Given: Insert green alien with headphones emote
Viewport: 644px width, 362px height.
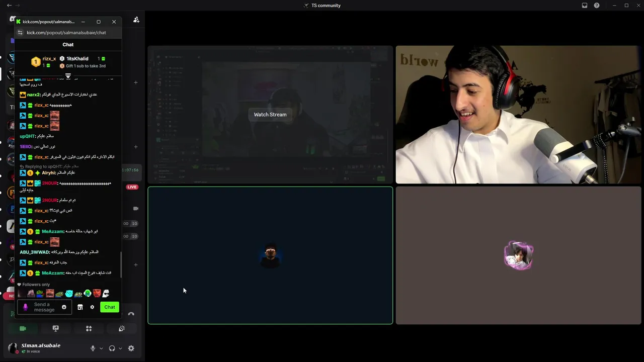Looking at the screenshot, I should (x=88, y=293).
